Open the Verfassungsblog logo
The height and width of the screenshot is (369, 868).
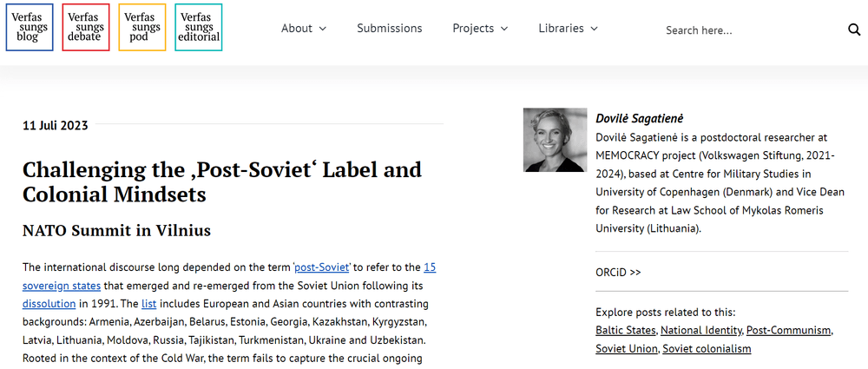(x=30, y=28)
